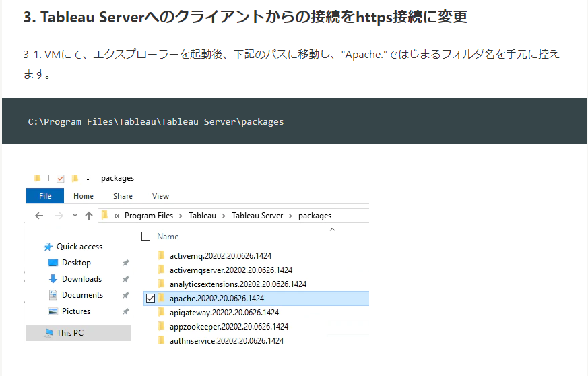588x376 pixels.
Task: Click the This PC computer icon
Action: click(x=48, y=333)
